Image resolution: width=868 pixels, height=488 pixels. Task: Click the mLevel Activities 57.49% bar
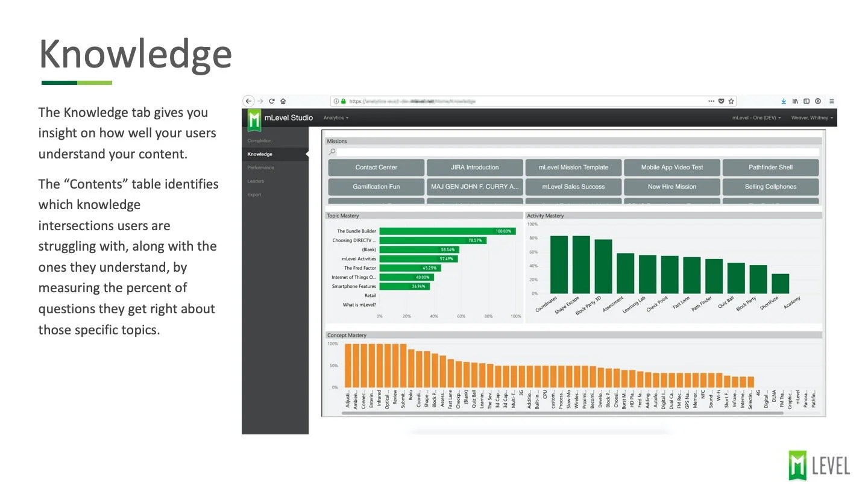[x=418, y=258]
